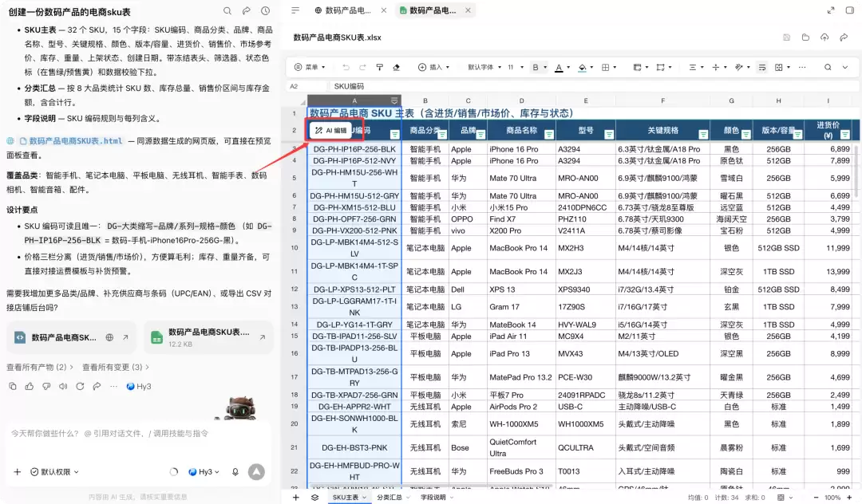Screen dimensions: 862x504
Task: Switch to the green-sheet 数码产品电... tab
Action: click(x=428, y=10)
